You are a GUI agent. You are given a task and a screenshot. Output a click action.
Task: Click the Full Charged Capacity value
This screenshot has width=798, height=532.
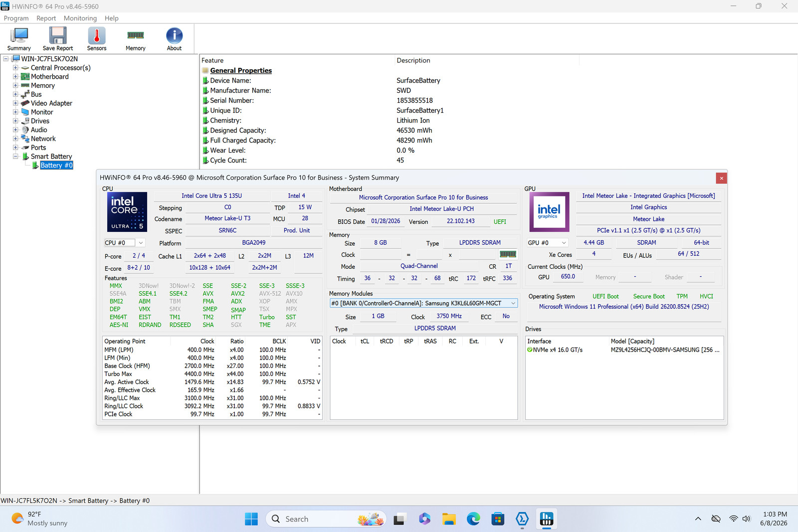pos(414,141)
